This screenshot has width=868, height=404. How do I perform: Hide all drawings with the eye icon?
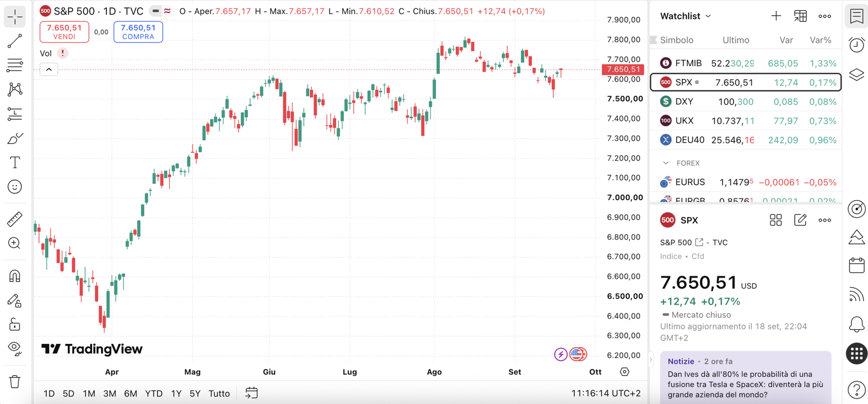[15, 349]
